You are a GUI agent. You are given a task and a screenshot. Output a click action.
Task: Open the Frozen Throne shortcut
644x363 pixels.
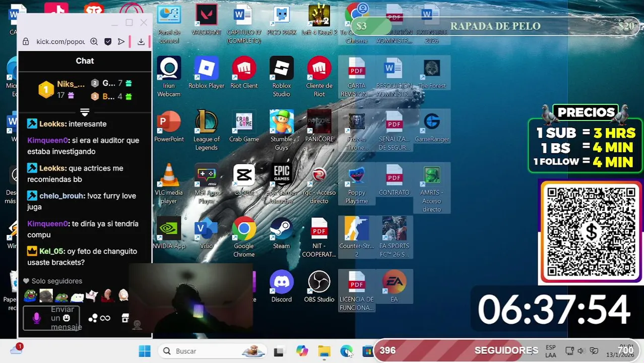tap(357, 131)
